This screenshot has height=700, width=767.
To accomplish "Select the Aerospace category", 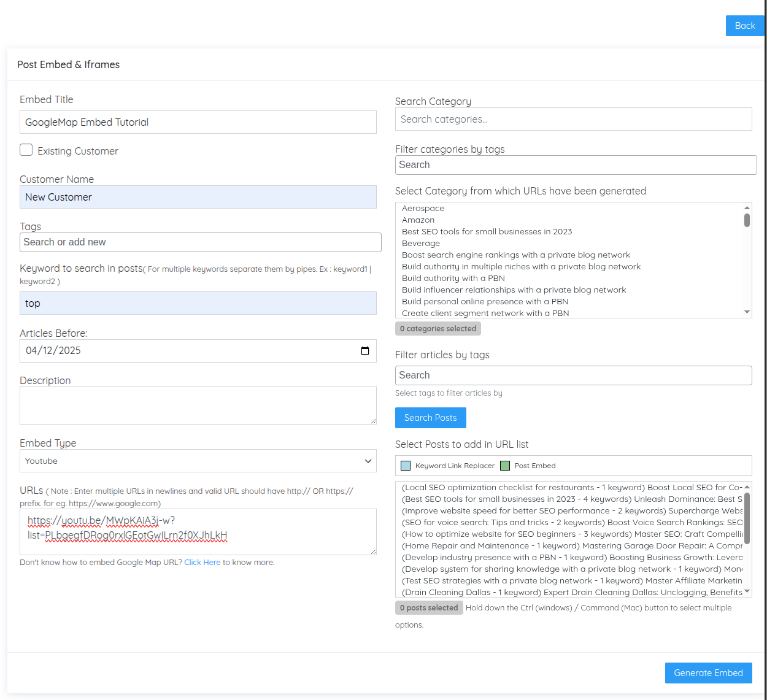I will click(x=423, y=209).
